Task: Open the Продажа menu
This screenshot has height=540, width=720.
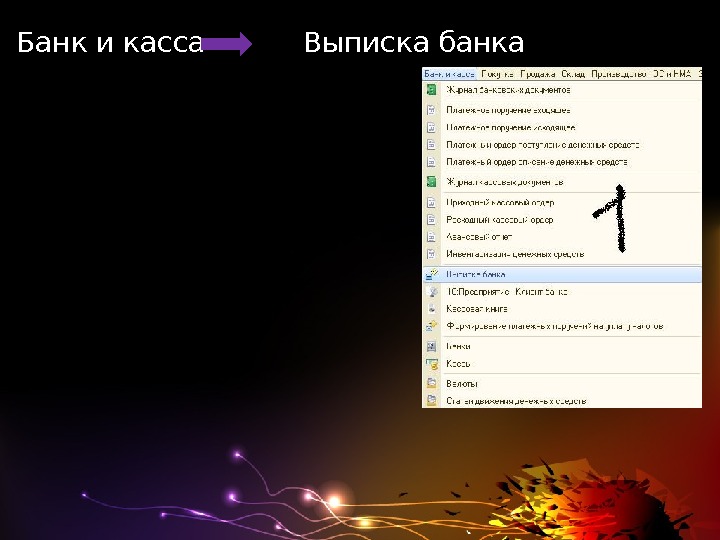Action: (538, 74)
